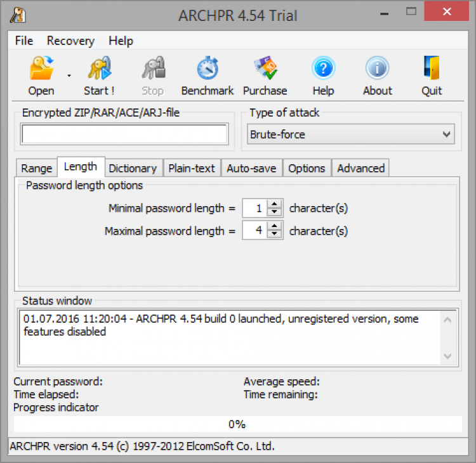This screenshot has height=463, width=476.
Task: Switch to the Dictionary tab
Action: tap(133, 168)
